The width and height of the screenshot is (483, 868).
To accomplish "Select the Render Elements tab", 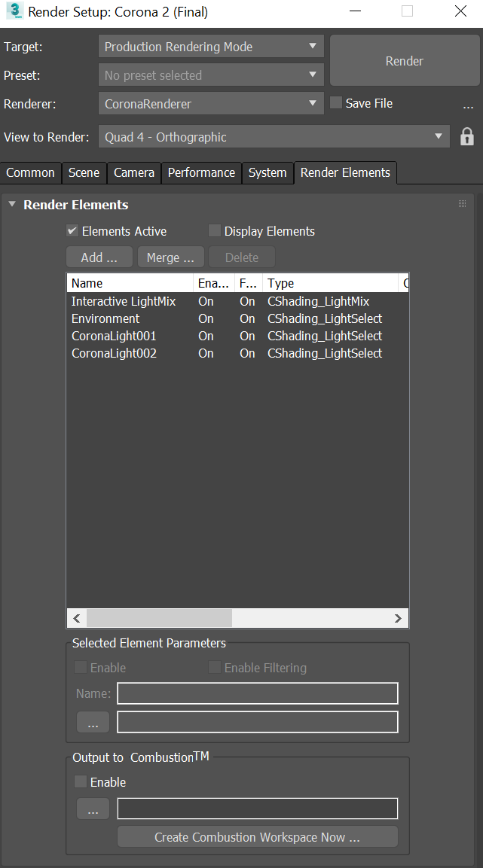I will click(346, 172).
